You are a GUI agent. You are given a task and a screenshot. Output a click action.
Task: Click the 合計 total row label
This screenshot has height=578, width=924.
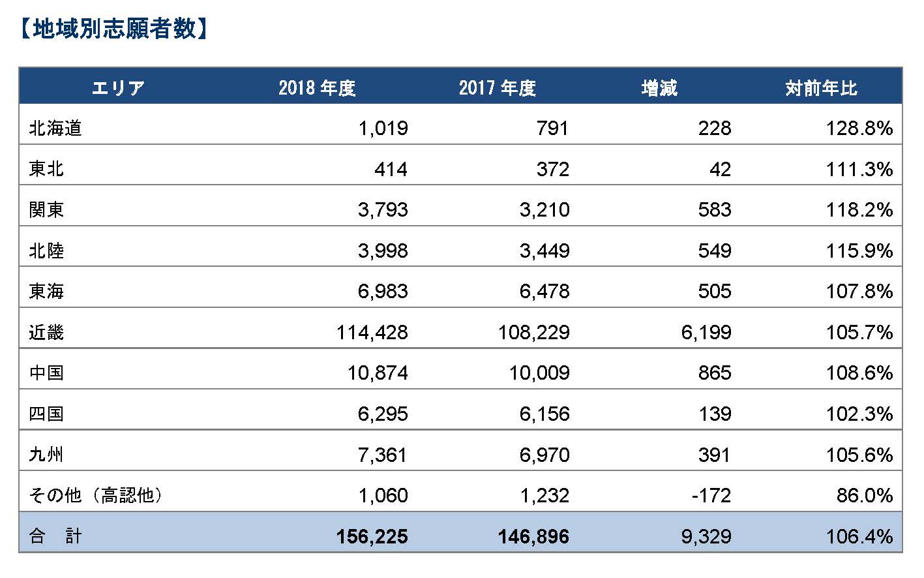[x=55, y=536]
